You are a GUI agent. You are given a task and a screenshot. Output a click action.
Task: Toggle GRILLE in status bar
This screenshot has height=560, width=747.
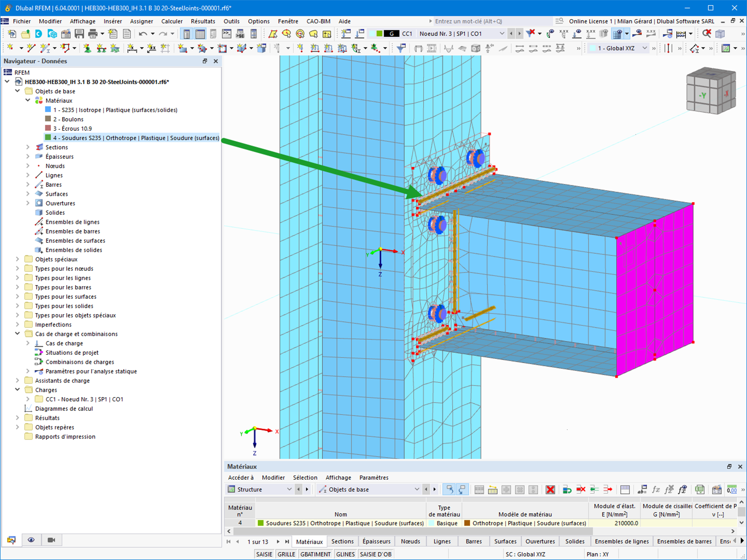[287, 554]
